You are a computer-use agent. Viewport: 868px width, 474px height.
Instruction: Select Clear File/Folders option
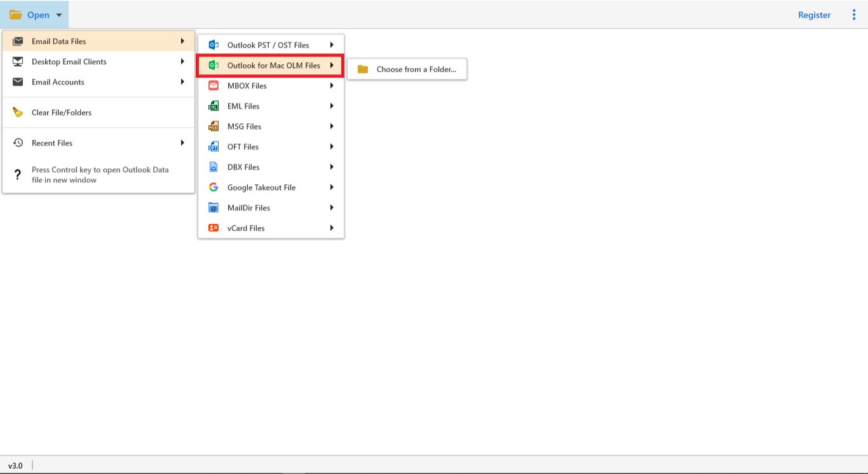click(98, 112)
